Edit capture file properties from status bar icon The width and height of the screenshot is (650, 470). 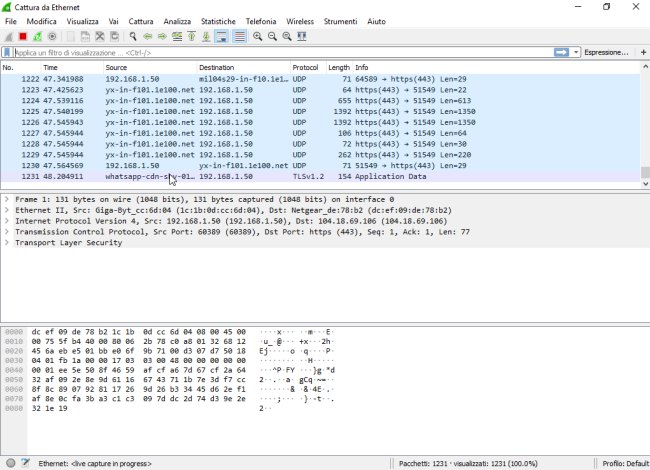pos(25,463)
